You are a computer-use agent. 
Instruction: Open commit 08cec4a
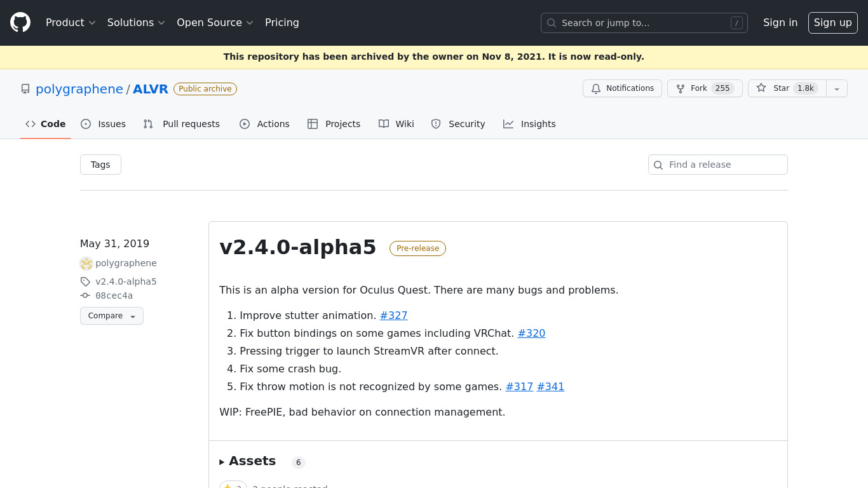pyautogui.click(x=114, y=295)
